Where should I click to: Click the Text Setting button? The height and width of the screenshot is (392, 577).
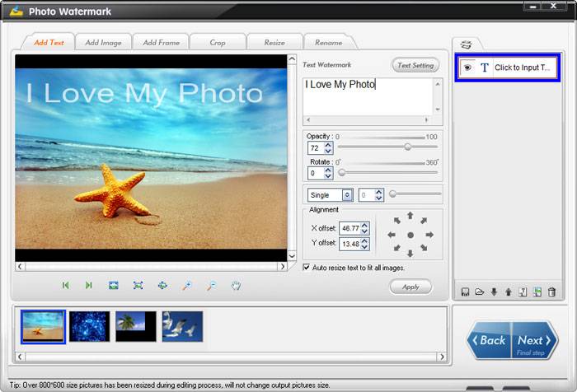point(415,65)
